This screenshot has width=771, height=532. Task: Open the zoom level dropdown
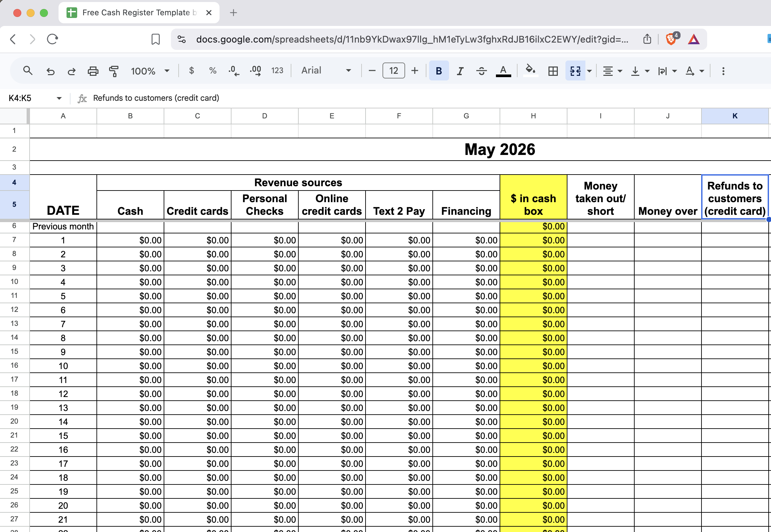click(150, 71)
